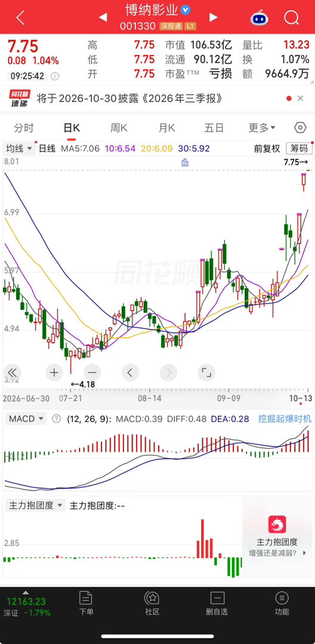
Task: Select the 周K weekly tab
Action: (119, 128)
